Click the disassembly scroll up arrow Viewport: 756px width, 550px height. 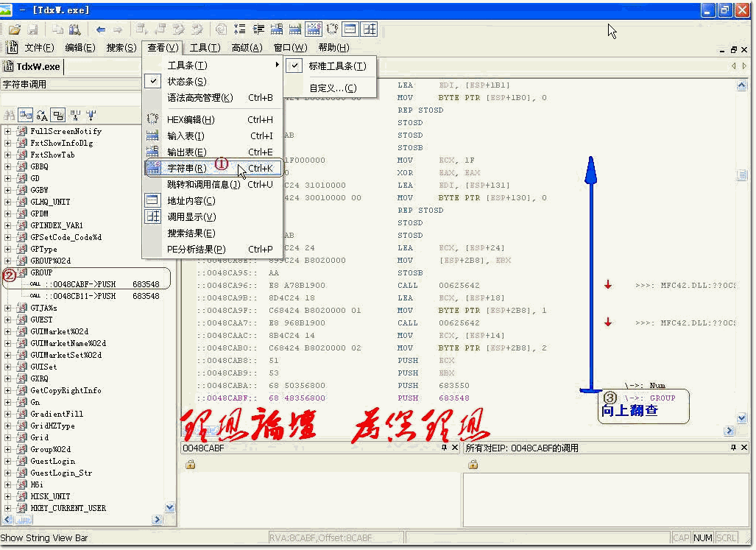(x=741, y=86)
